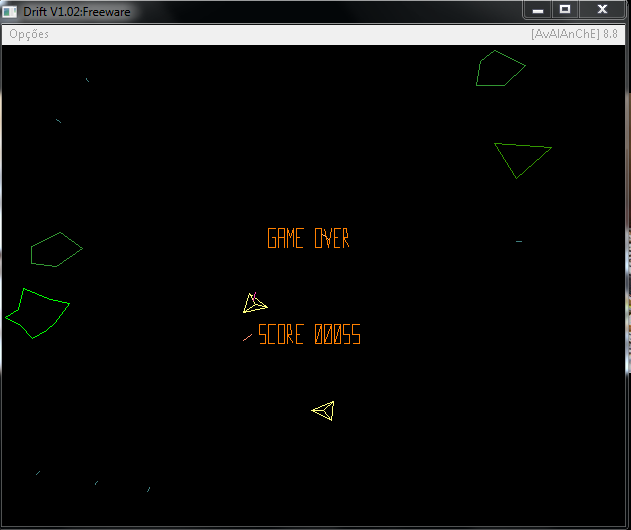Image resolution: width=631 pixels, height=530 pixels.
Task: Click the Drift V1.02:Freeware window title
Action: pyautogui.click(x=76, y=12)
